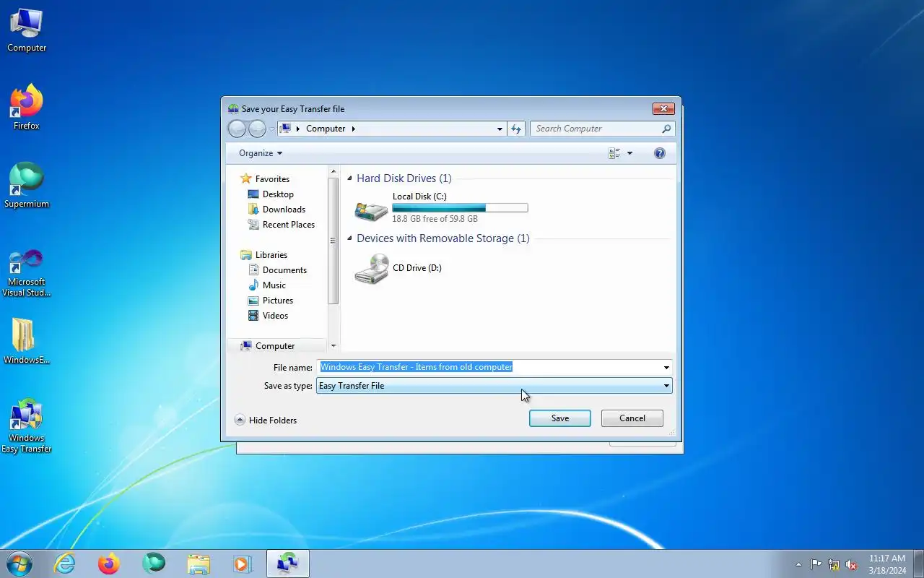Open Downloads in Favorites
The width and height of the screenshot is (924, 578).
(x=284, y=210)
